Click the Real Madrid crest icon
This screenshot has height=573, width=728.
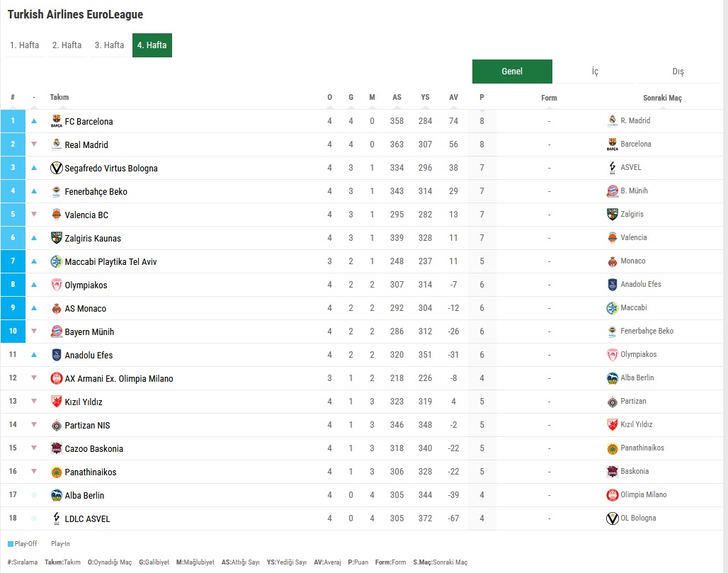57,144
